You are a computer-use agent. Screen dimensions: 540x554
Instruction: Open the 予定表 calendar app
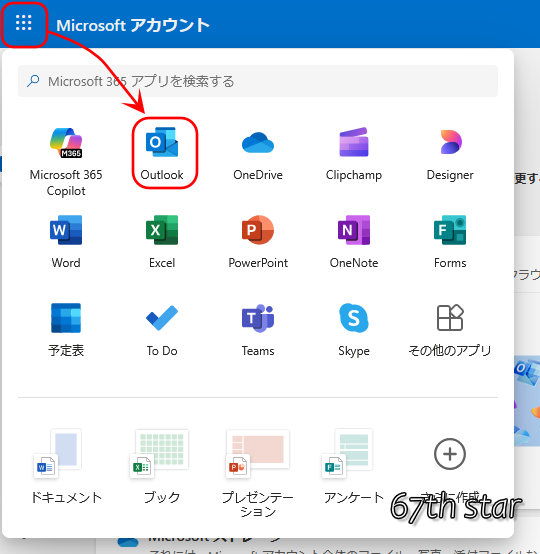click(66, 330)
